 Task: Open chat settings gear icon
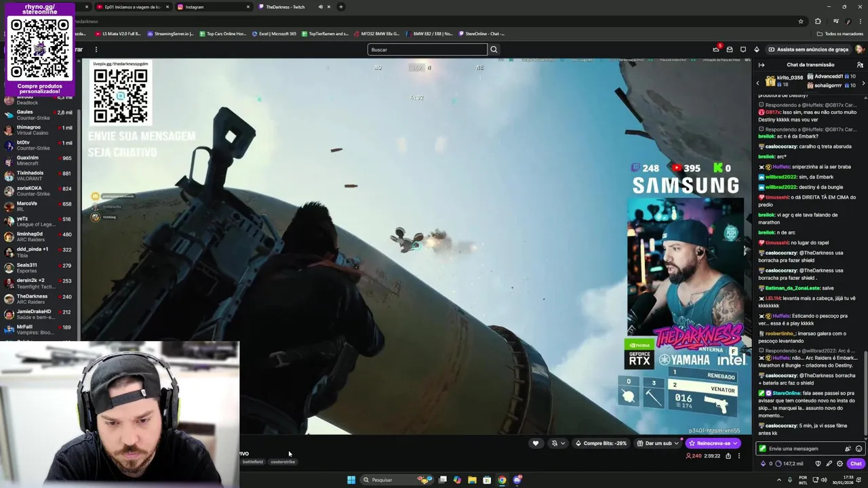840,464
